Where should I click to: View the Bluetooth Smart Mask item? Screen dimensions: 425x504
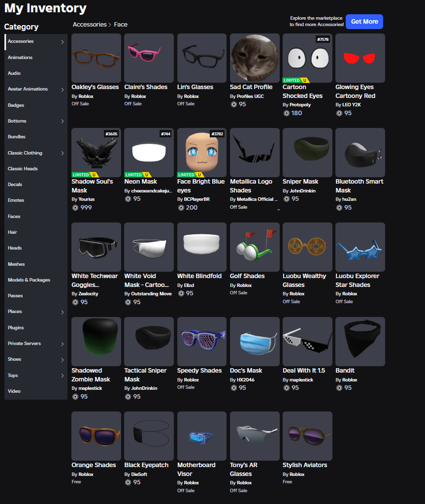pos(360,152)
